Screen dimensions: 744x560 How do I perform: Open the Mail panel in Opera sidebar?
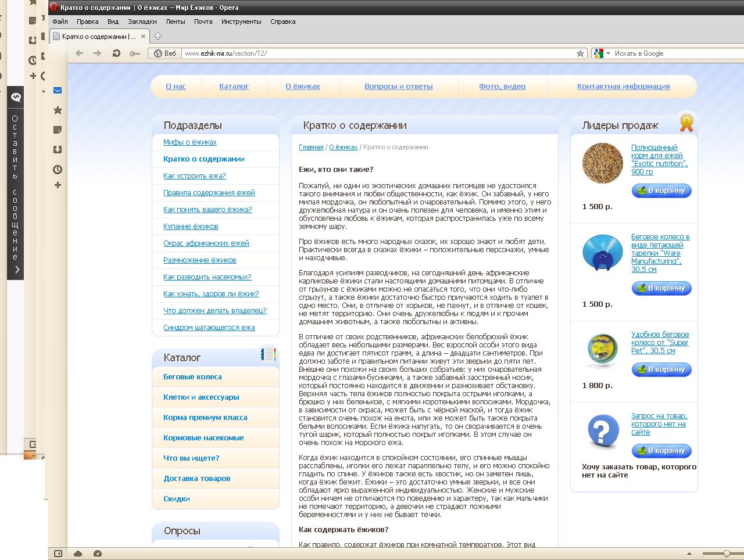click(58, 90)
